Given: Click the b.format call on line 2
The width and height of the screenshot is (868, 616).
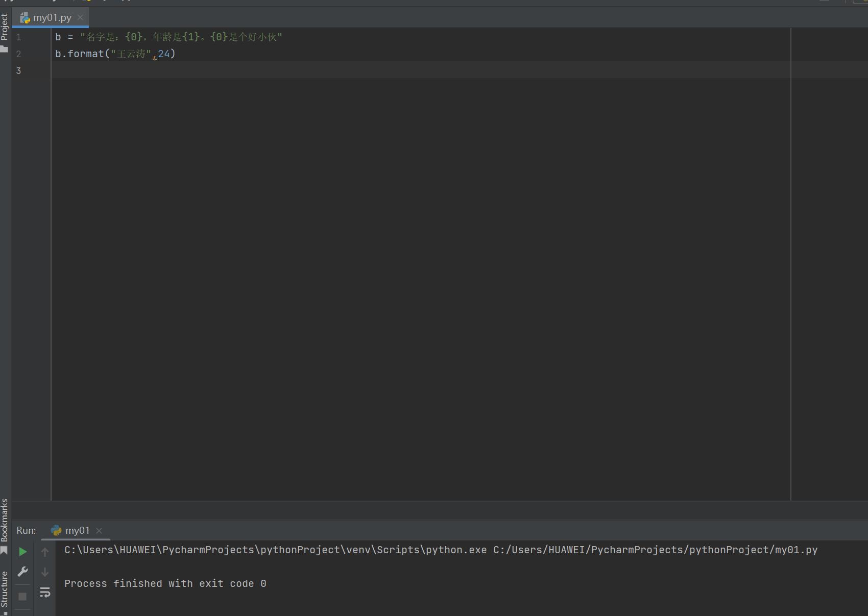Looking at the screenshot, I should pyautogui.click(x=115, y=54).
